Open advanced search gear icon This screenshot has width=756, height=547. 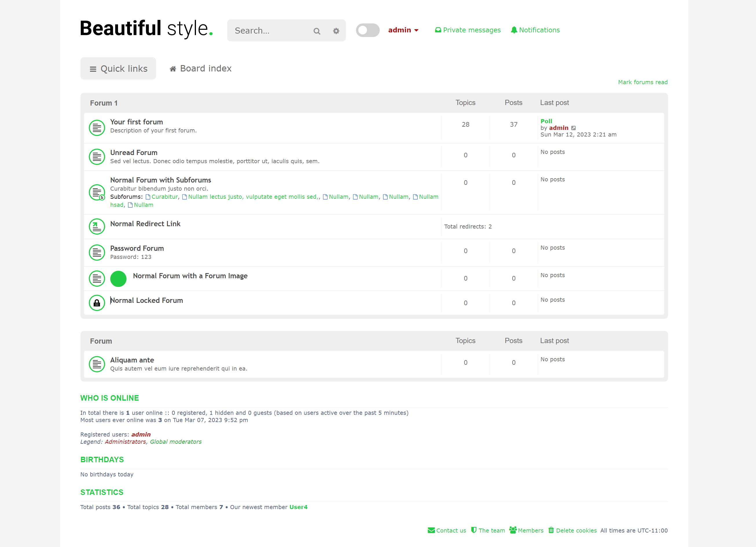pyautogui.click(x=336, y=31)
